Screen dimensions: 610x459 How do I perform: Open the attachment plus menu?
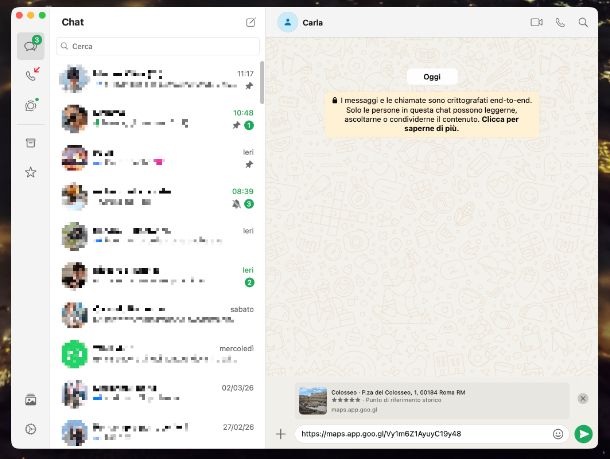tap(280, 434)
